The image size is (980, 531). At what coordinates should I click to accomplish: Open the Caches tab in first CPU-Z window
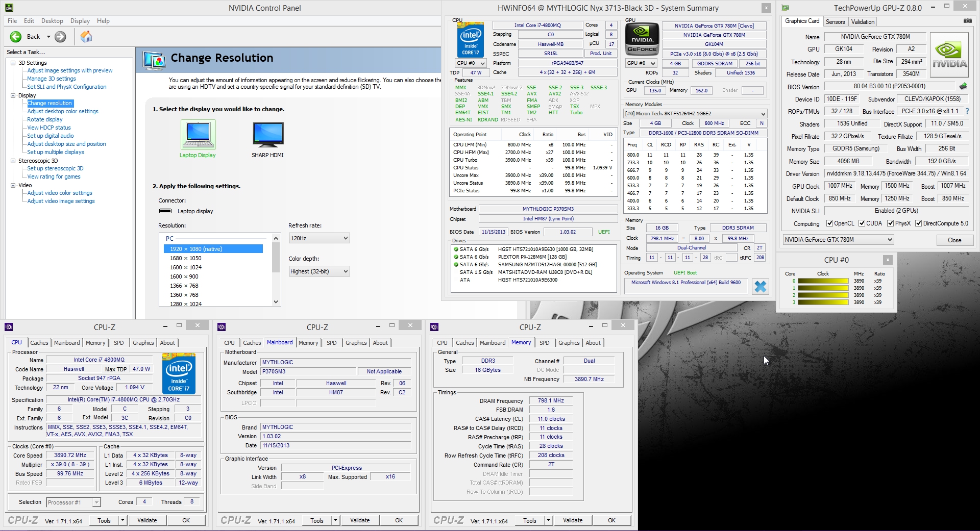click(39, 343)
